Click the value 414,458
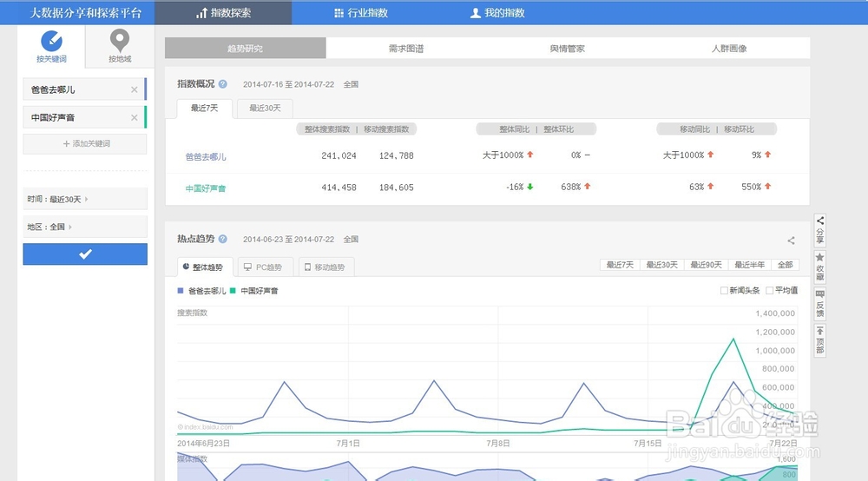868x481 pixels. pyautogui.click(x=339, y=188)
